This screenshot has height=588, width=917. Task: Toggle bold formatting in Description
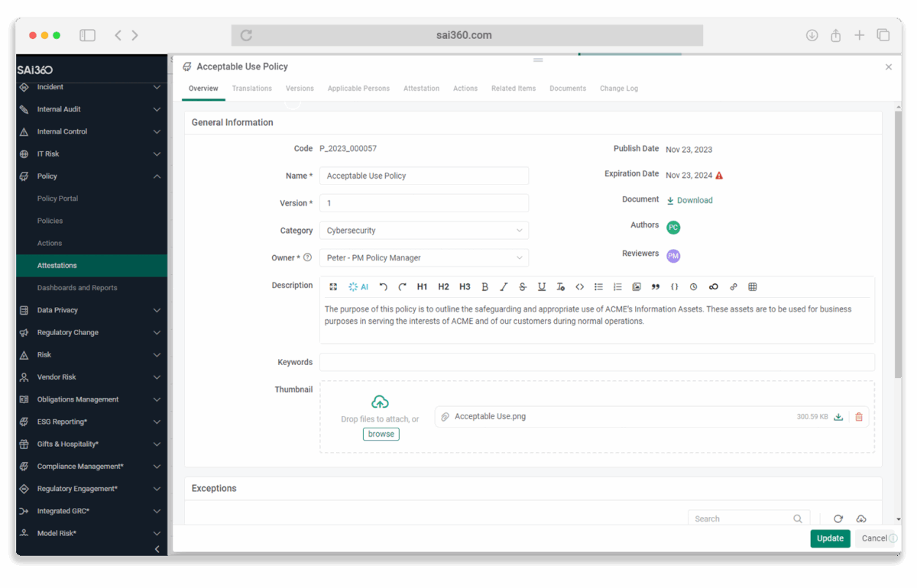484,287
